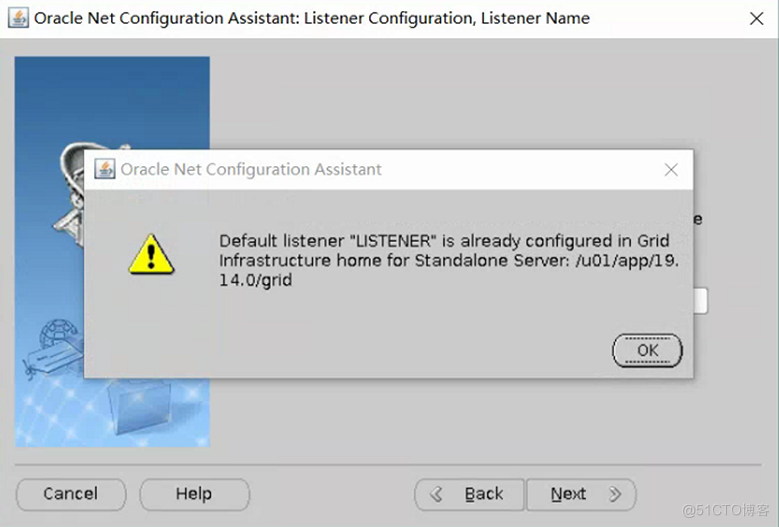Go Back to the previous wizard step
779x527 pixels.
(x=469, y=494)
